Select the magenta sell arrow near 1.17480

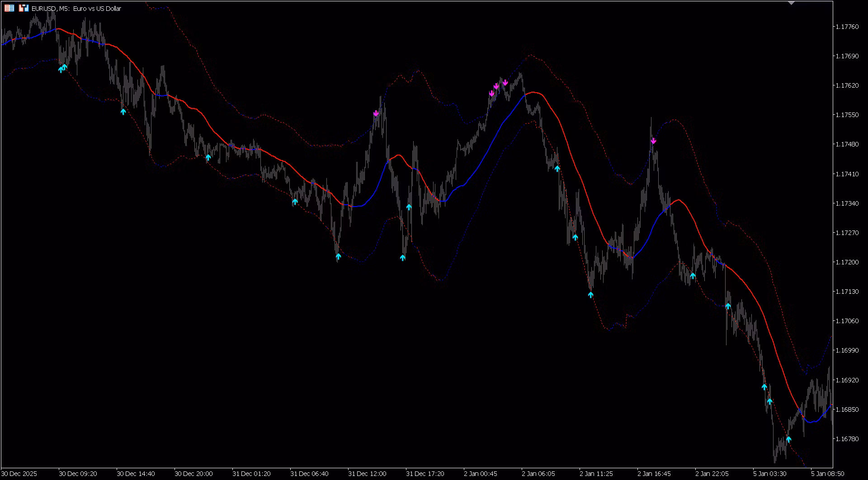tap(653, 141)
